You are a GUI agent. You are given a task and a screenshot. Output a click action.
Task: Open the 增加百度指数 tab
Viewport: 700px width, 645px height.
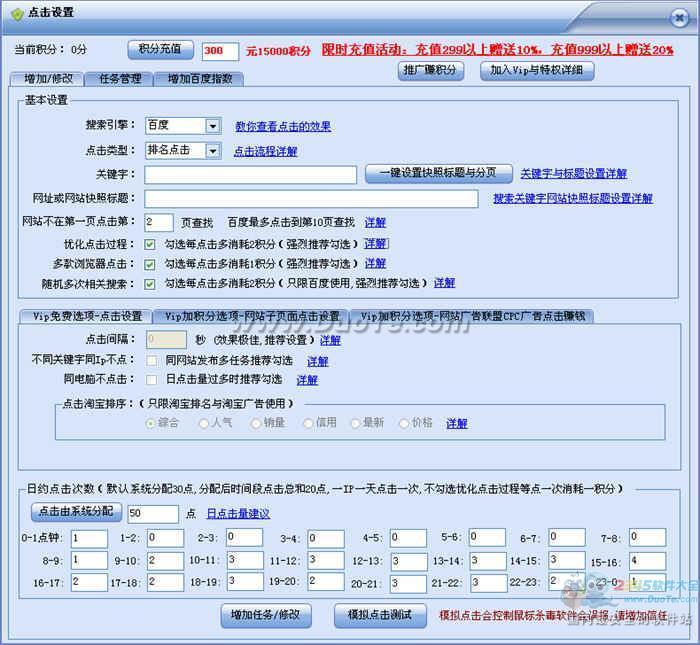(x=200, y=79)
